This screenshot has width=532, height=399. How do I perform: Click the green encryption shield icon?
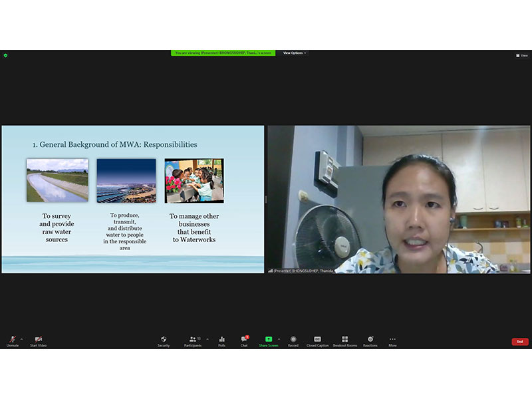(5, 55)
